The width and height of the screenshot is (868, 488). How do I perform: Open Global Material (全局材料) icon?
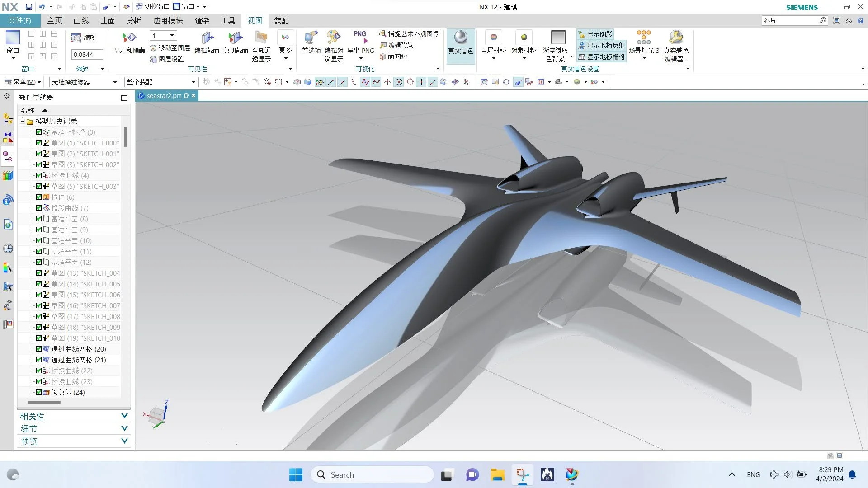(x=493, y=38)
